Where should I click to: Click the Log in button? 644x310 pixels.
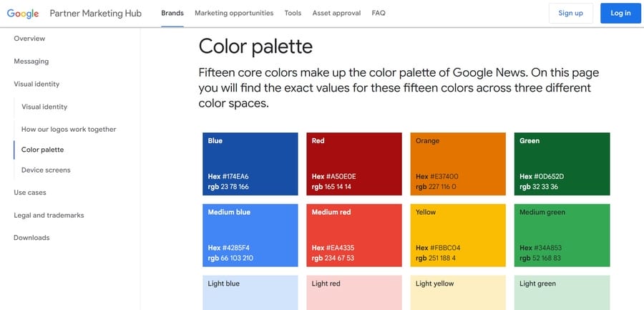click(620, 13)
